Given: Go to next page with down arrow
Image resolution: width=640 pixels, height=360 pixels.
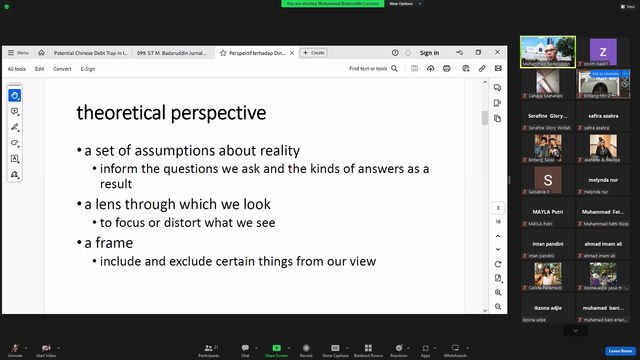Looking at the screenshot, I should pos(498,249).
